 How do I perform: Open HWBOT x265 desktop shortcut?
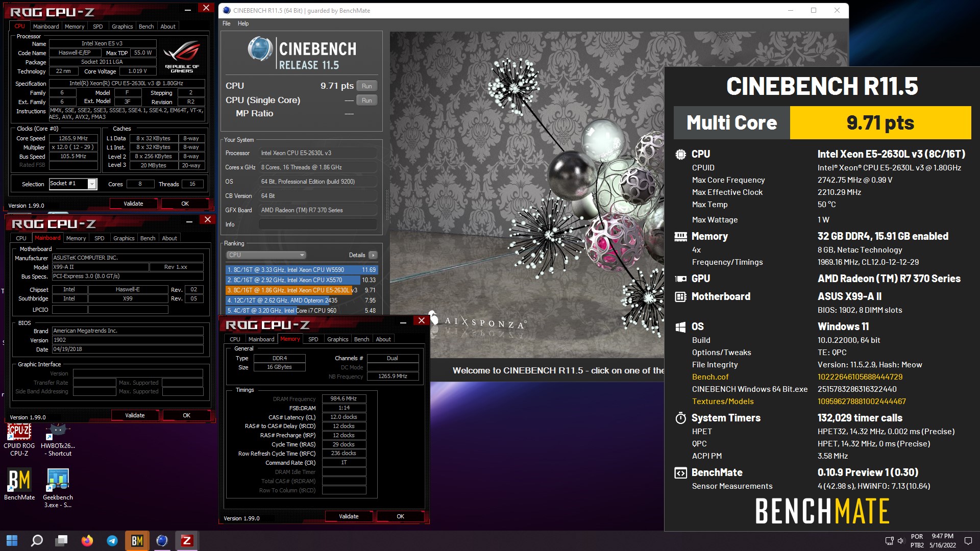coord(58,440)
